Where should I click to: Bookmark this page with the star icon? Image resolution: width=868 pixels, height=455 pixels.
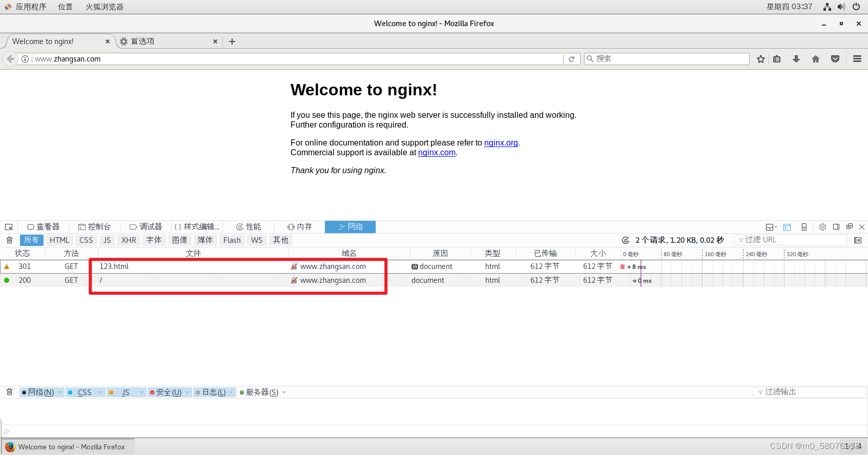pyautogui.click(x=761, y=59)
